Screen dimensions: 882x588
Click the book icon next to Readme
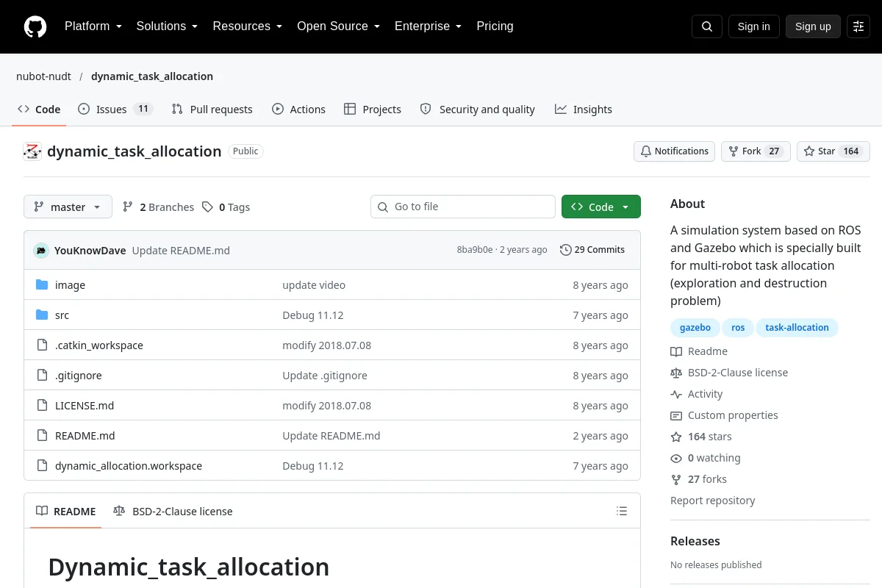[x=676, y=351]
